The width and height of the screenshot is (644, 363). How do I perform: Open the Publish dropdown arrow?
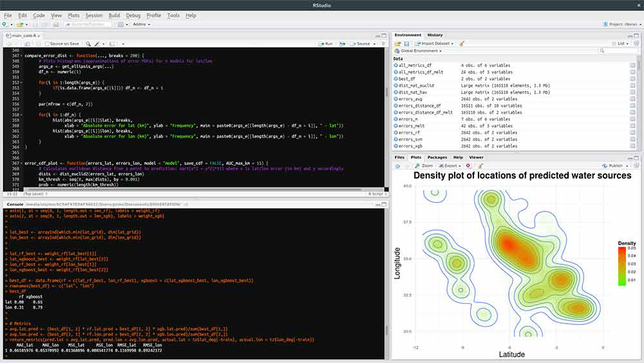(x=627, y=166)
